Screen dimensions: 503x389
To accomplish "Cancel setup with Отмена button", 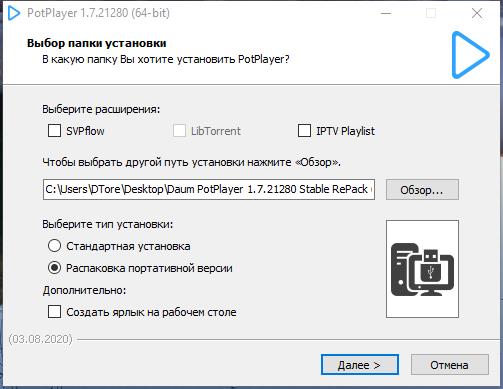I will [450, 365].
